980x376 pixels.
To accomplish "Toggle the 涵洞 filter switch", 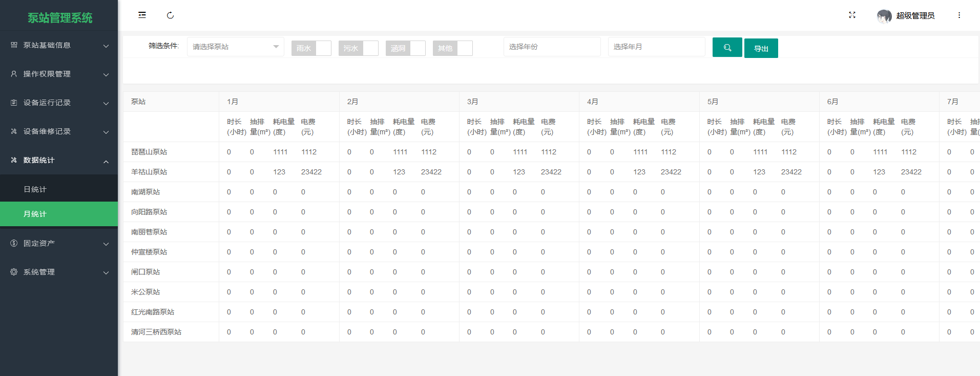I will point(405,48).
